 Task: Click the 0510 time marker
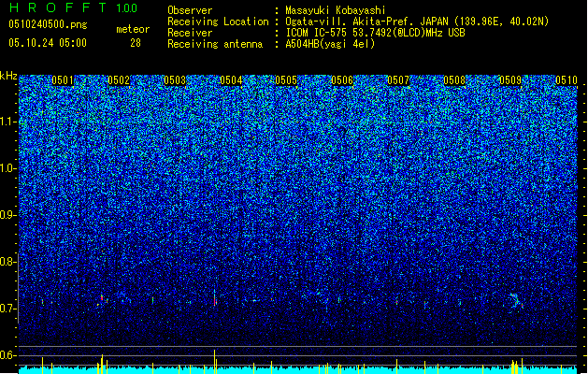tap(566, 80)
